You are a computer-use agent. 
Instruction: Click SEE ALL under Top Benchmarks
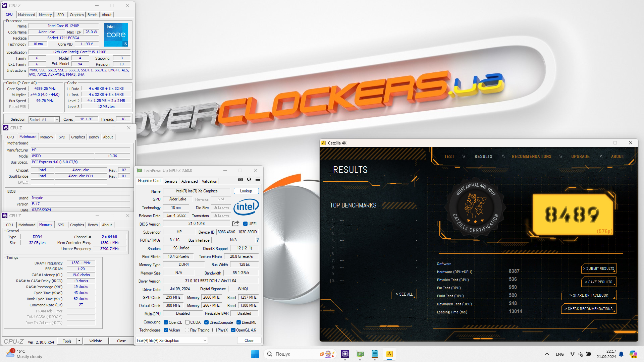404,294
